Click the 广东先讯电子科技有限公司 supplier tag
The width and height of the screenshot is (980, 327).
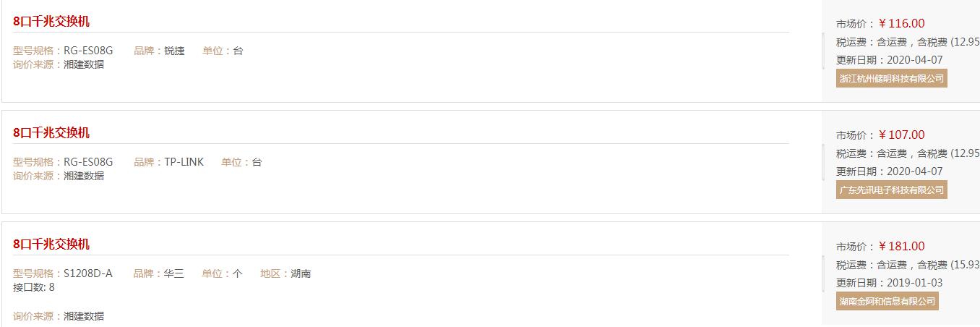[x=891, y=190]
